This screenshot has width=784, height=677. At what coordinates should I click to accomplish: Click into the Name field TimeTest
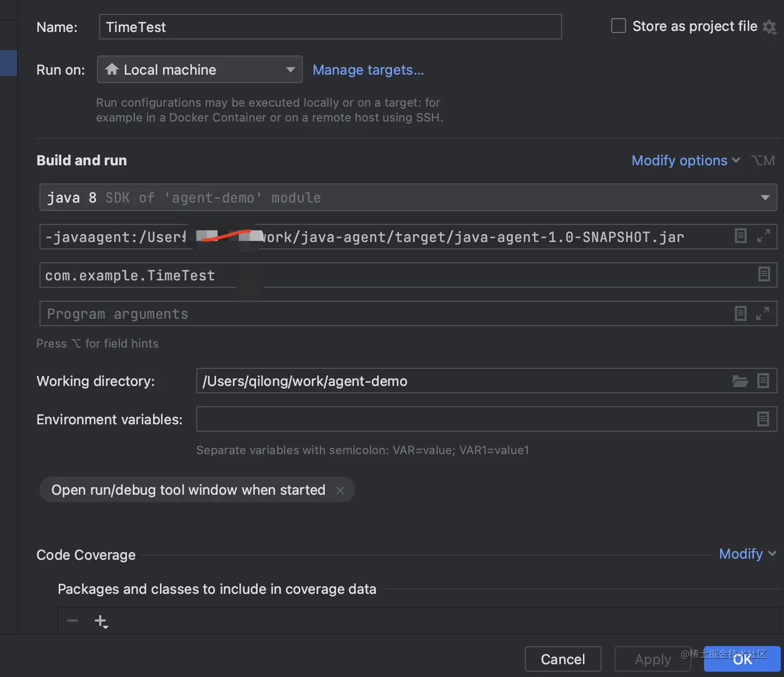[x=330, y=27]
